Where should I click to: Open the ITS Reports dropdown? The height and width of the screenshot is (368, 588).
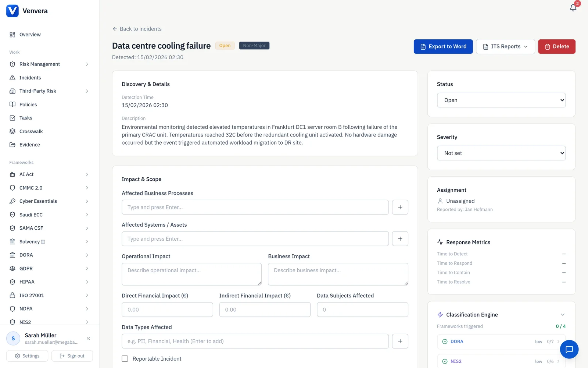coord(505,47)
